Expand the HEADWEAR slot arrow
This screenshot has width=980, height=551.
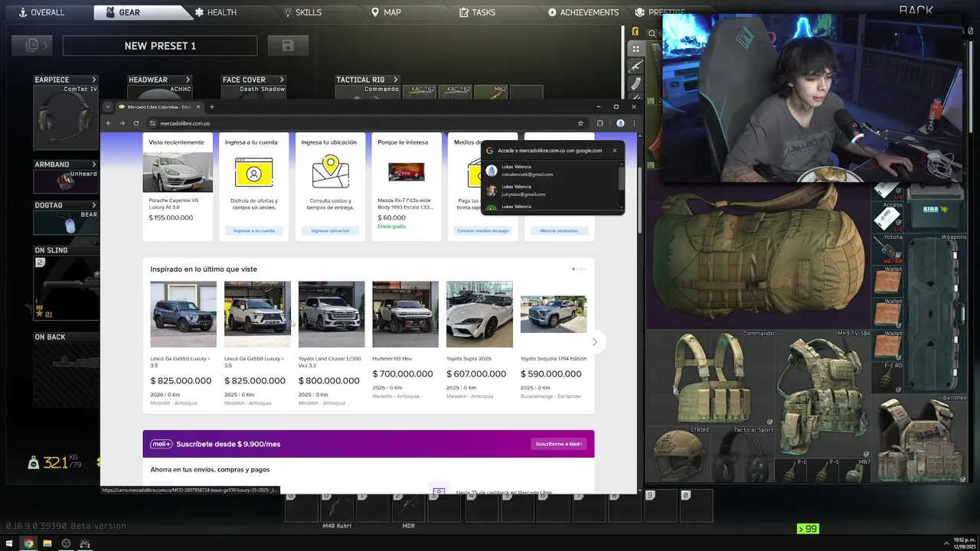(x=187, y=80)
